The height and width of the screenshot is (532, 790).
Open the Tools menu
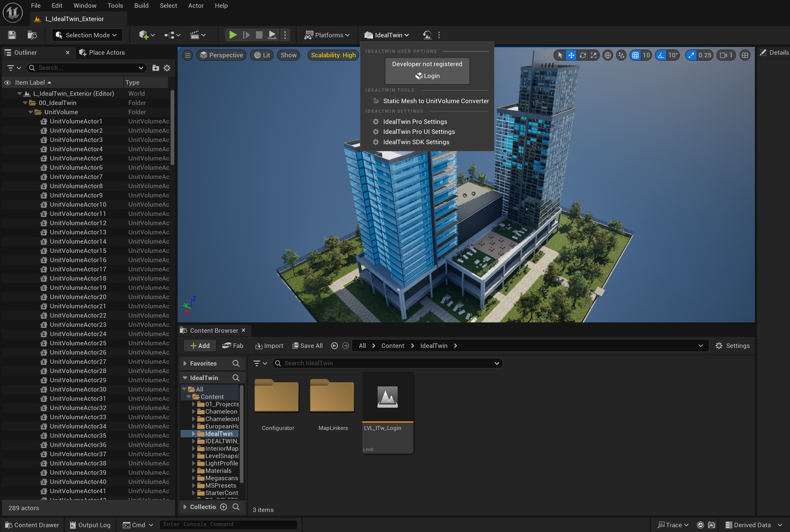point(115,6)
